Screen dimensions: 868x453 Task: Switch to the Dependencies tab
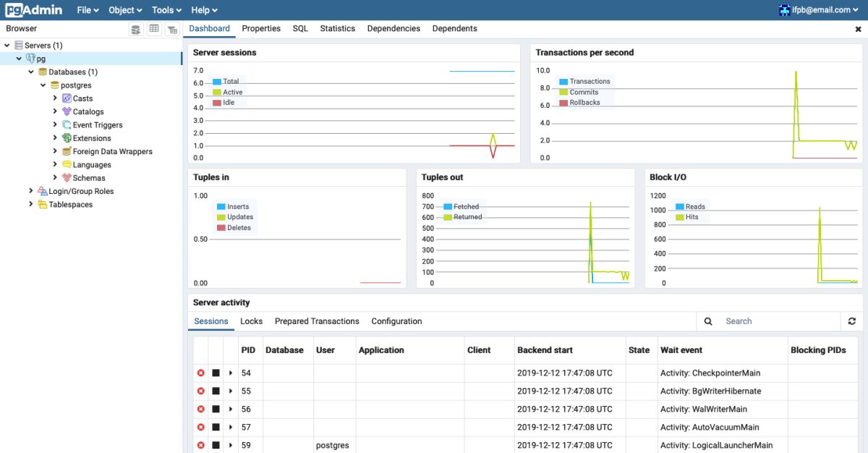393,29
